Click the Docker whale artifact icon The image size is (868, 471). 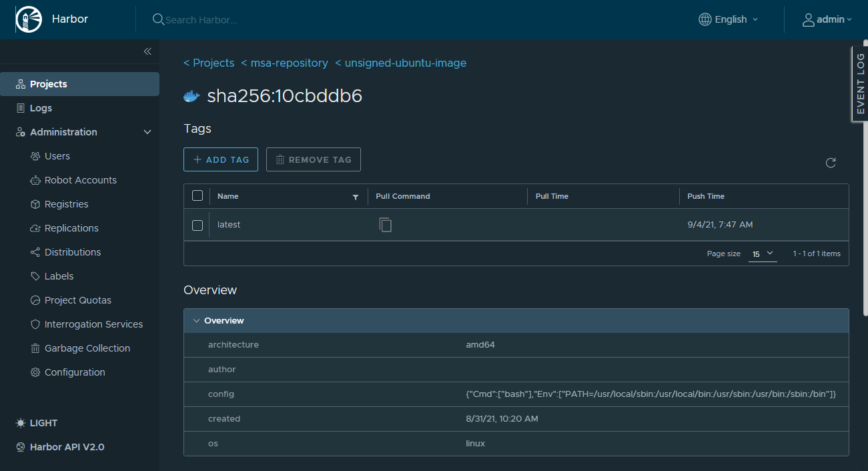click(x=191, y=96)
